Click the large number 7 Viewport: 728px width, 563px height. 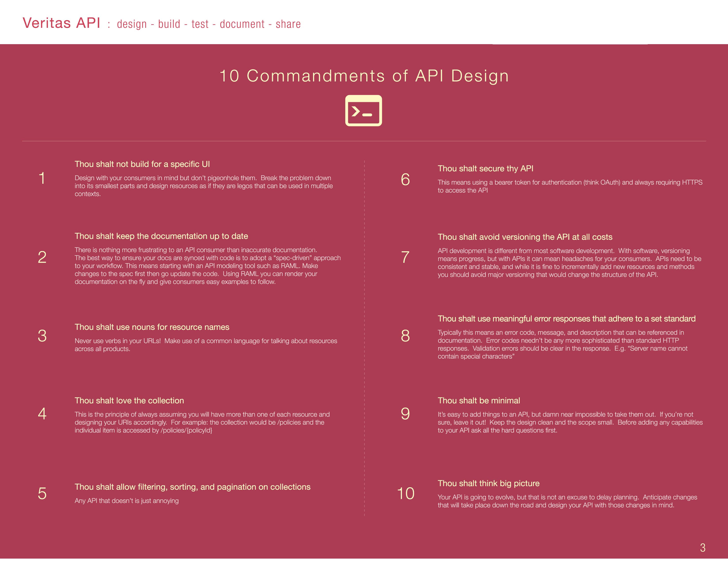(x=405, y=257)
